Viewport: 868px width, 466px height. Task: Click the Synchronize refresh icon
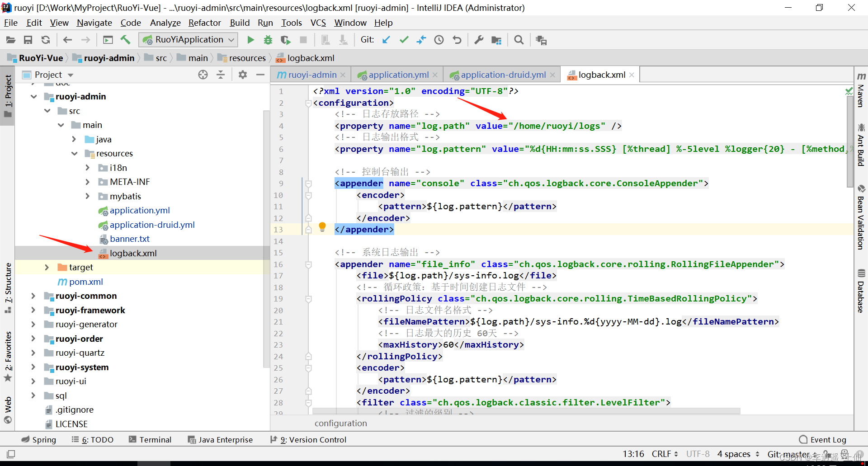click(46, 40)
